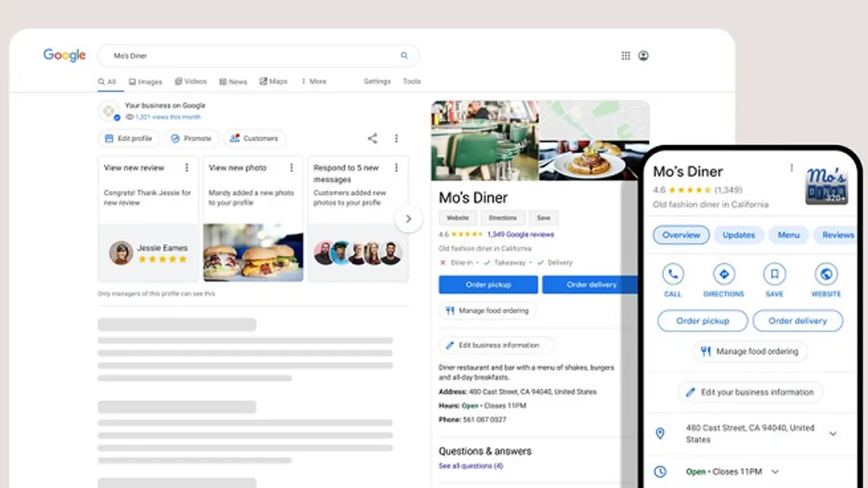Click the Directions button in desktop knowledge panel
The image size is (868, 488).
tap(503, 218)
